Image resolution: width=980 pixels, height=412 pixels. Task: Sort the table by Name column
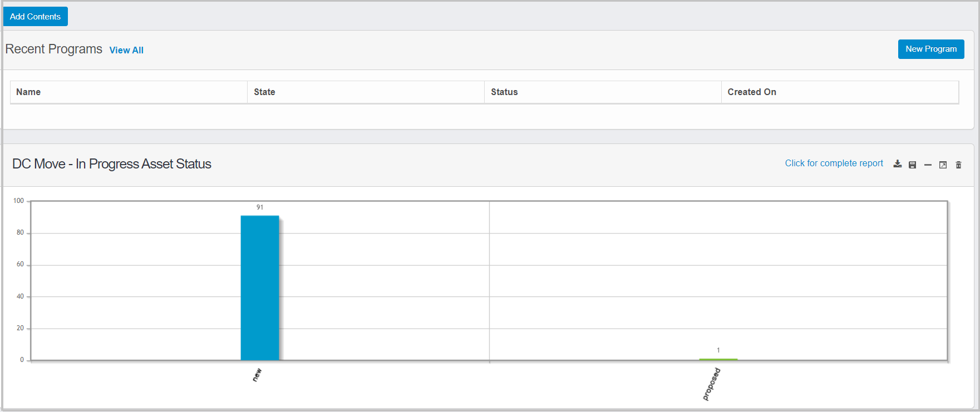point(28,92)
